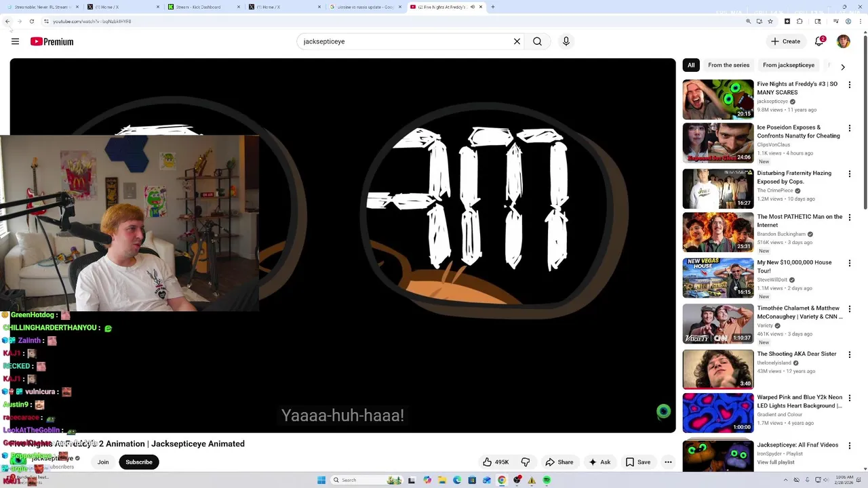The height and width of the screenshot is (488, 868).
Task: Open options for Ice Poseidon Exposes video
Action: pos(849,128)
